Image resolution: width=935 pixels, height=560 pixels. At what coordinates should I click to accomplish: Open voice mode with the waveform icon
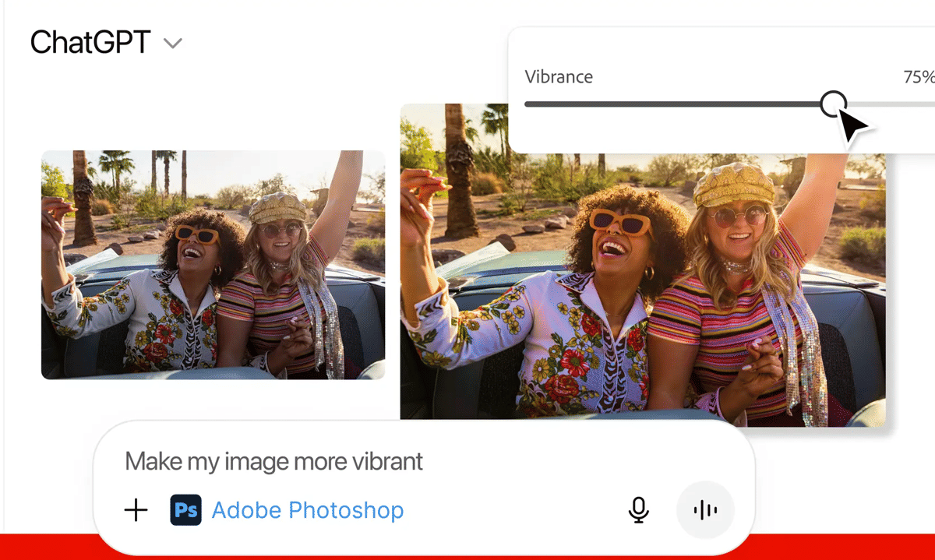tap(704, 509)
